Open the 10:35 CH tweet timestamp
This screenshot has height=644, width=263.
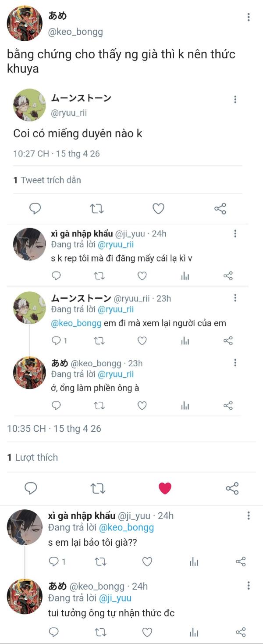[x=54, y=429]
